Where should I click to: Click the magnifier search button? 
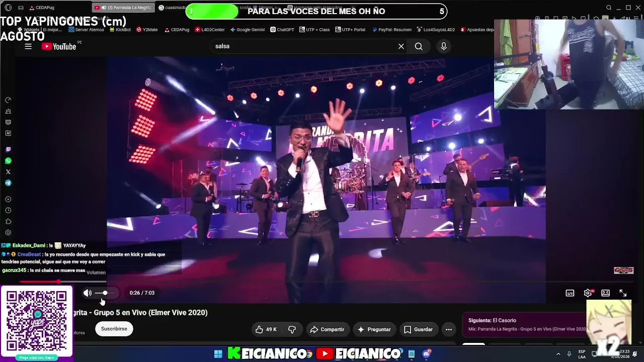pos(419,46)
